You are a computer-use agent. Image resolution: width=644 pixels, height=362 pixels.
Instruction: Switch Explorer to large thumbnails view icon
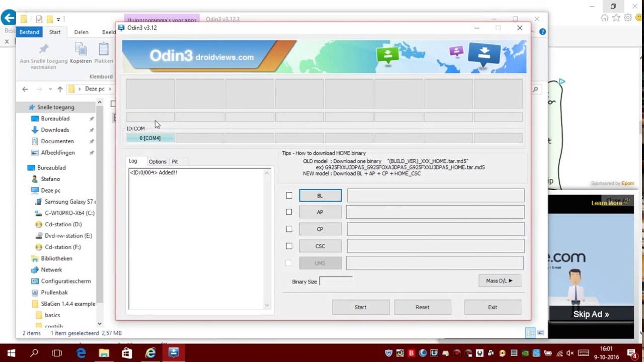[540, 333]
